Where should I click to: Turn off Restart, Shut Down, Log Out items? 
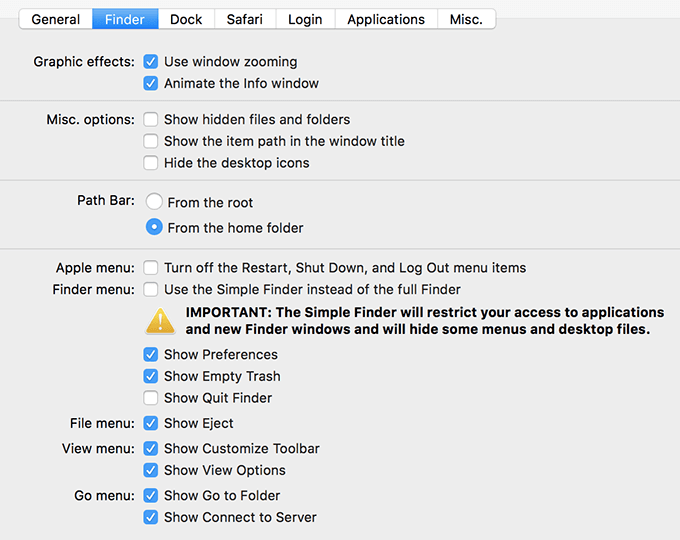pos(151,268)
